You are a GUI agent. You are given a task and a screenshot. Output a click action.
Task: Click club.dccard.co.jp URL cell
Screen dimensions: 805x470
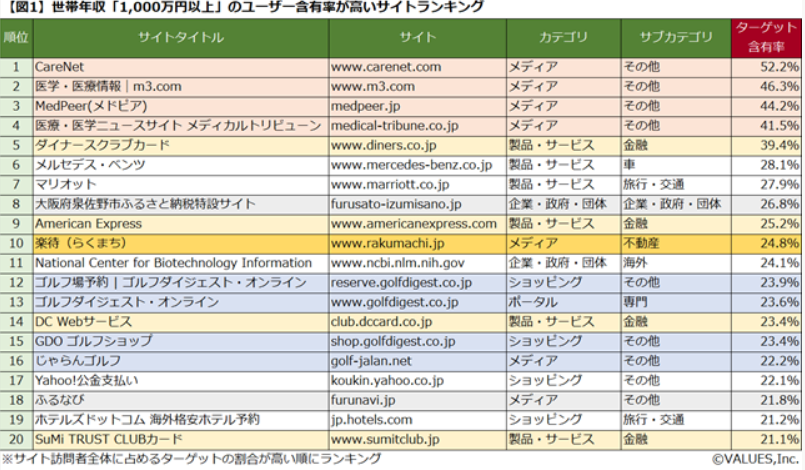(x=417, y=322)
